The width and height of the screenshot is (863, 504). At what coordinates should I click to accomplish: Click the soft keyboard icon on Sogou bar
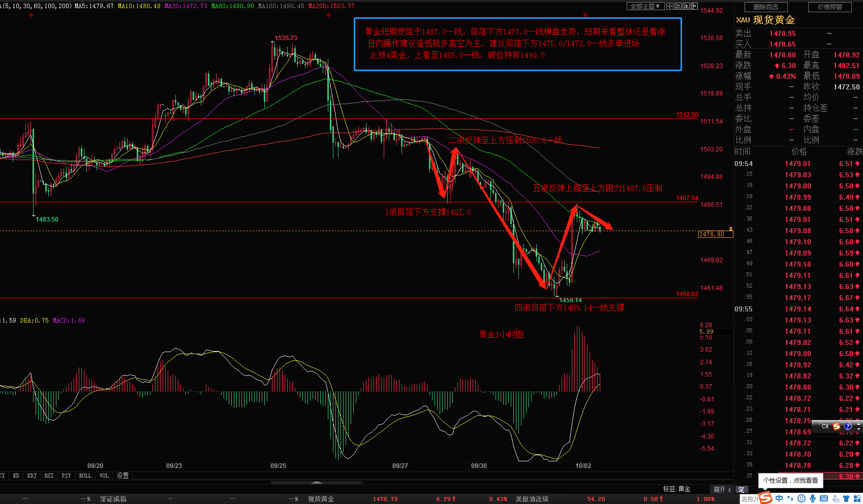[824, 498]
